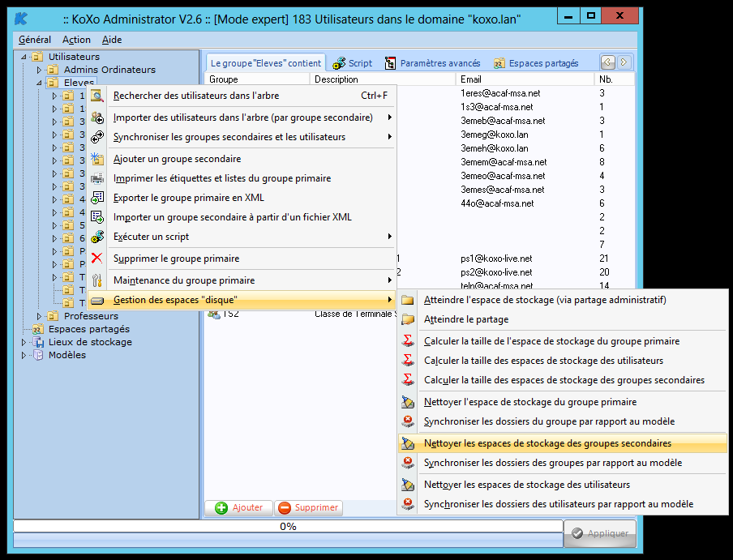This screenshot has height=560, width=733.
Task: Switch to the Paramètres avancés tab
Action: (x=433, y=63)
